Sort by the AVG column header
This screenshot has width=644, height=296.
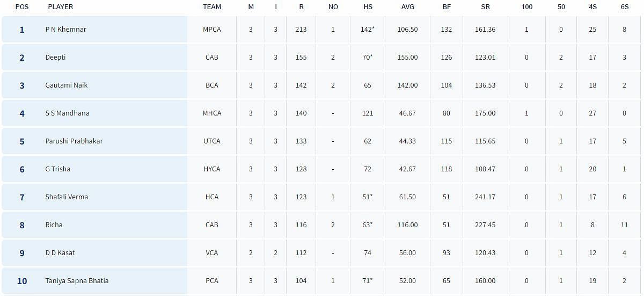(x=407, y=7)
